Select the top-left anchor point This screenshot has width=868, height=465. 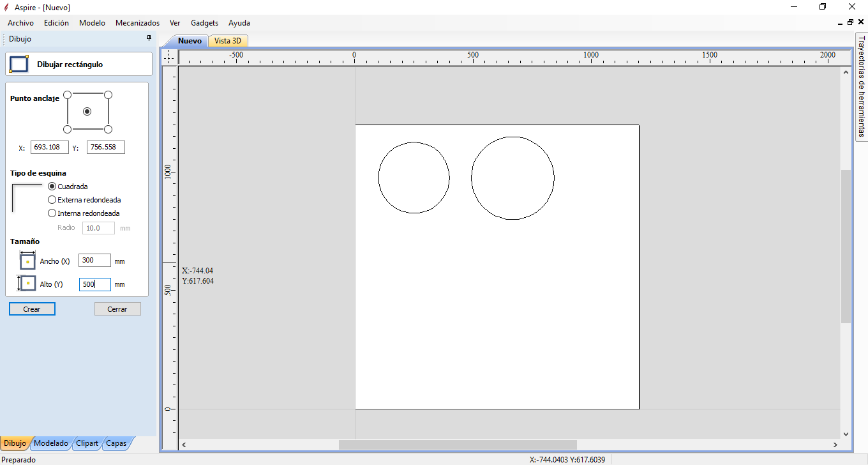coord(67,95)
